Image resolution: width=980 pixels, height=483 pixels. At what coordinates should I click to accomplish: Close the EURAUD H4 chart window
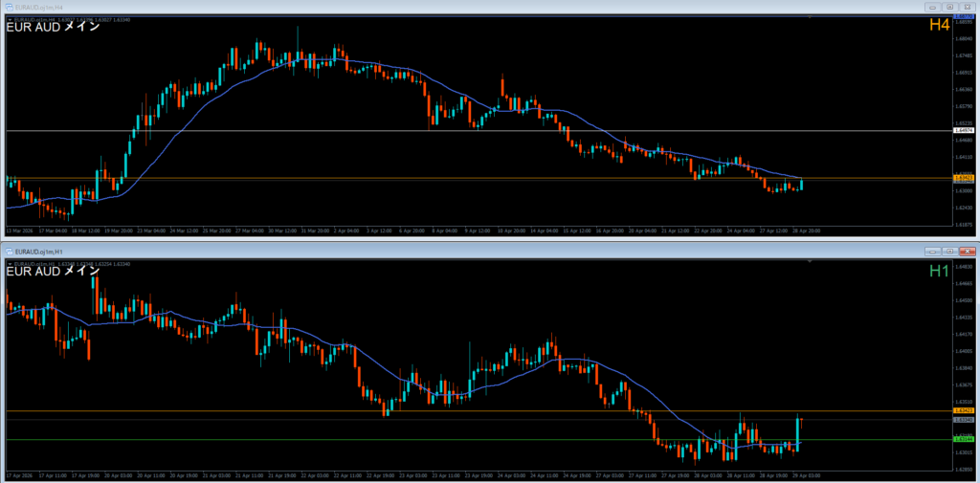968,6
